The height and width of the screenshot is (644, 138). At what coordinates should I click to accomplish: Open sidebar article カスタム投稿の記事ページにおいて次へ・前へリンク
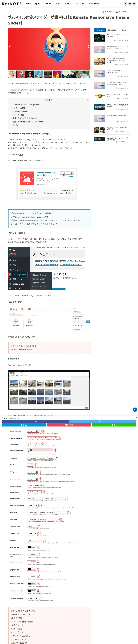[112, 49]
